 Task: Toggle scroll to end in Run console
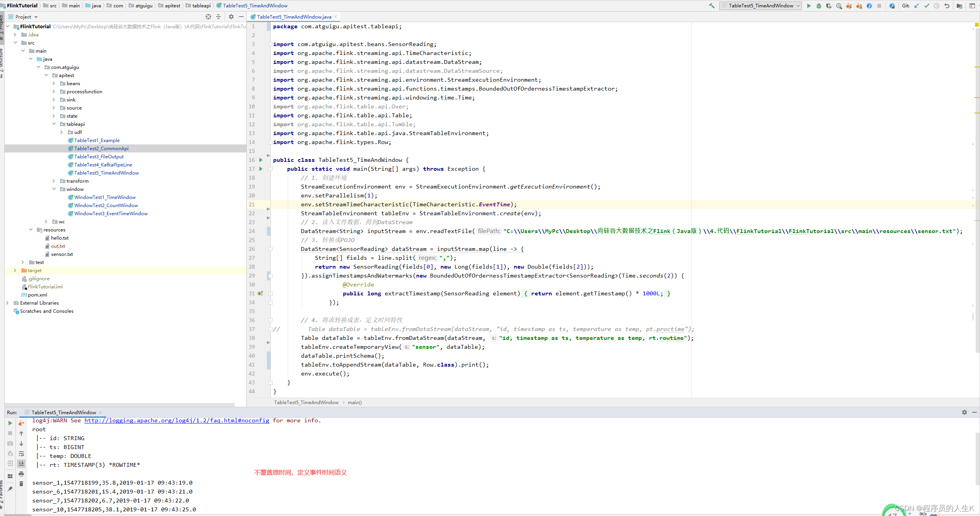(21, 464)
